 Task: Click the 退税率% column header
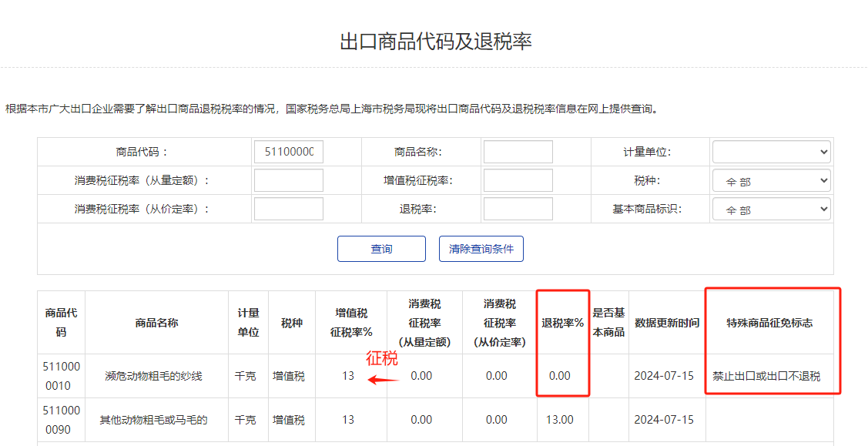(562, 323)
